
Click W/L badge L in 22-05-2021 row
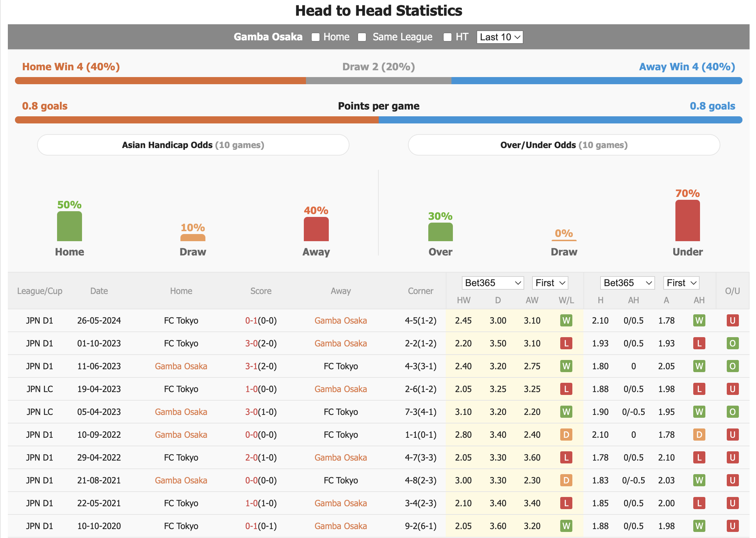click(x=566, y=503)
